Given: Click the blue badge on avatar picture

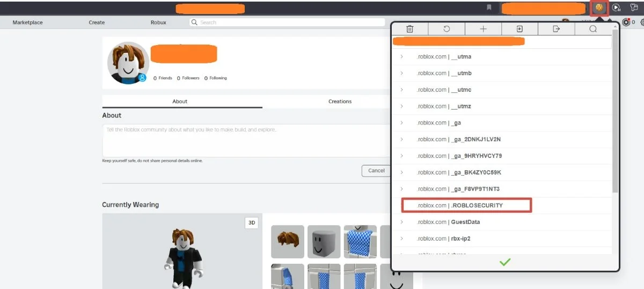Looking at the screenshot, I should click(142, 78).
